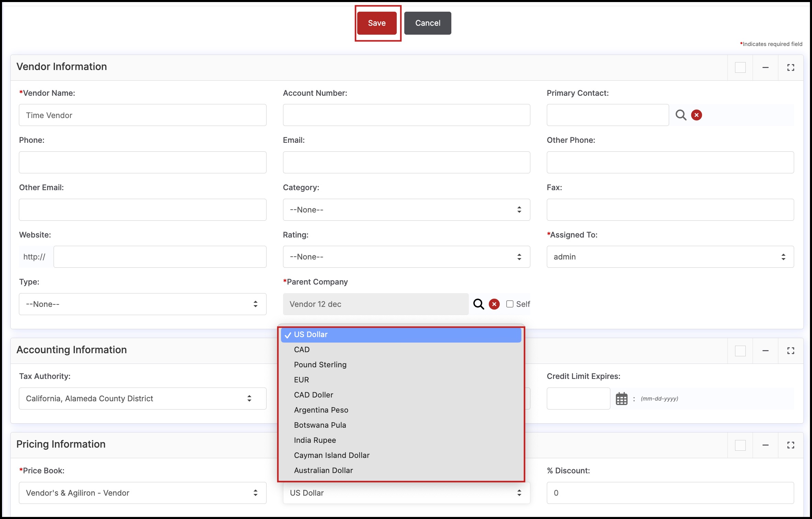
Task: Click the Primary Contact search magnifier icon
Action: [680, 115]
